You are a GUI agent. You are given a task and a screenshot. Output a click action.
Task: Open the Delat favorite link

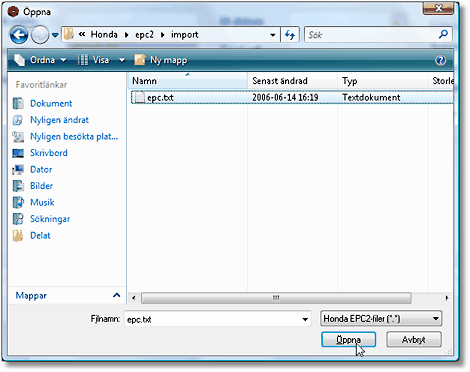[x=40, y=236]
